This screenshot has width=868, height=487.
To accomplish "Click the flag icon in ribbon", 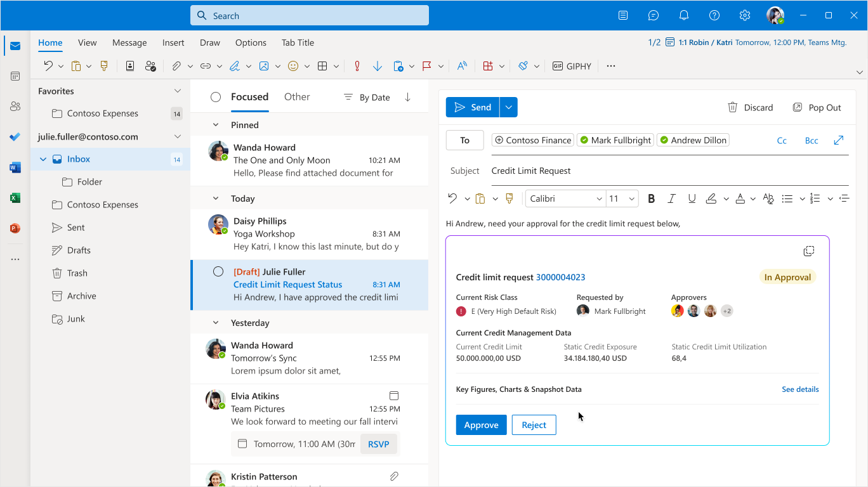I will 427,66.
